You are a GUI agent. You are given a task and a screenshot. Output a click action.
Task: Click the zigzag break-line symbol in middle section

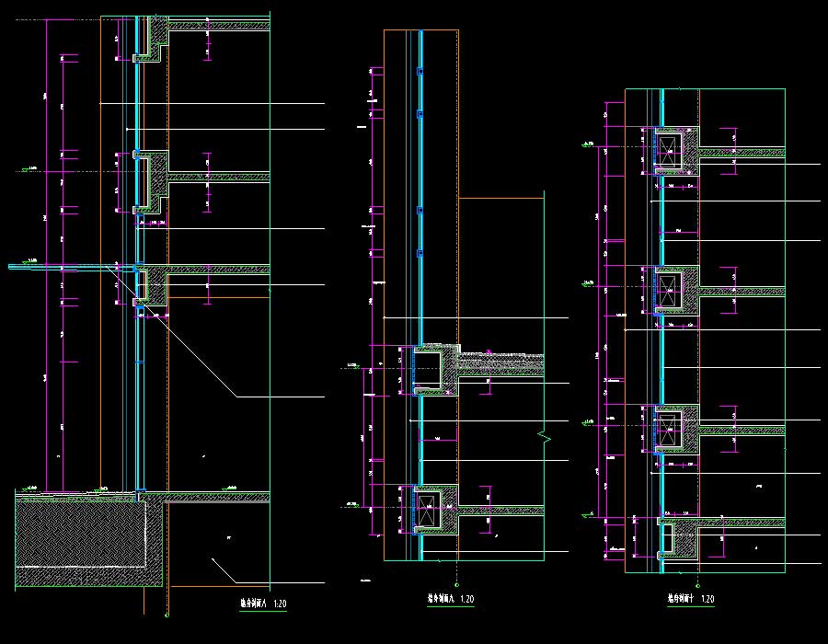[x=545, y=437]
